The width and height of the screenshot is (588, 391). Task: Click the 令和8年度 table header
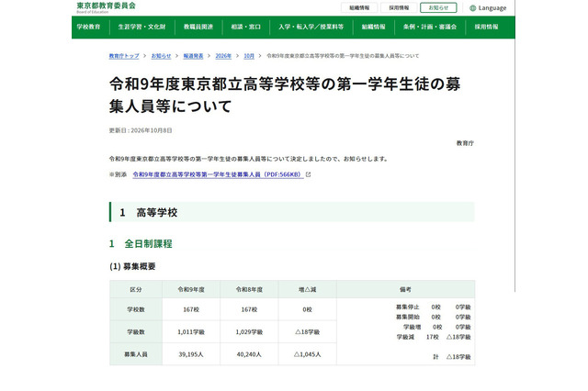point(249,289)
